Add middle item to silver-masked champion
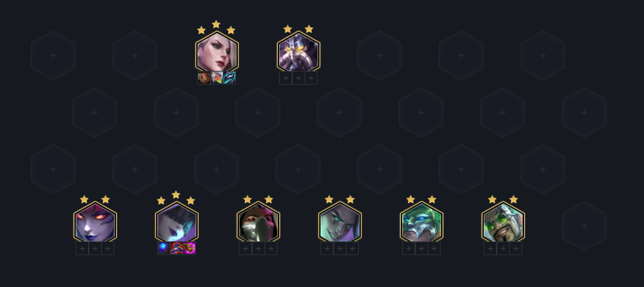644x287 pixels. pos(258,249)
